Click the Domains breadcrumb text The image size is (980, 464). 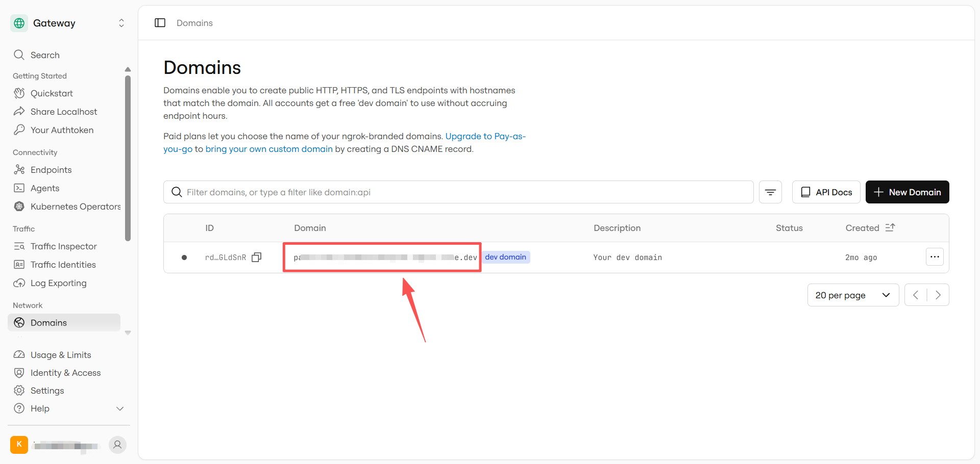click(x=194, y=23)
